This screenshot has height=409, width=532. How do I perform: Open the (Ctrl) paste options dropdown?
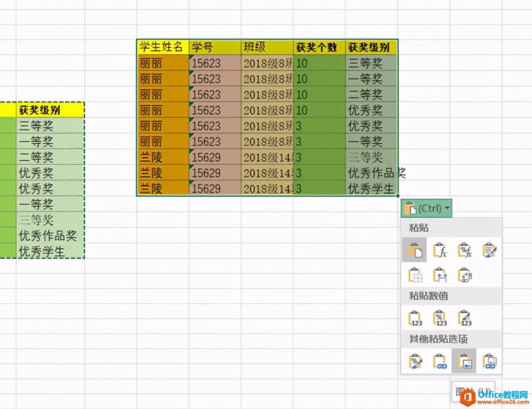(426, 208)
